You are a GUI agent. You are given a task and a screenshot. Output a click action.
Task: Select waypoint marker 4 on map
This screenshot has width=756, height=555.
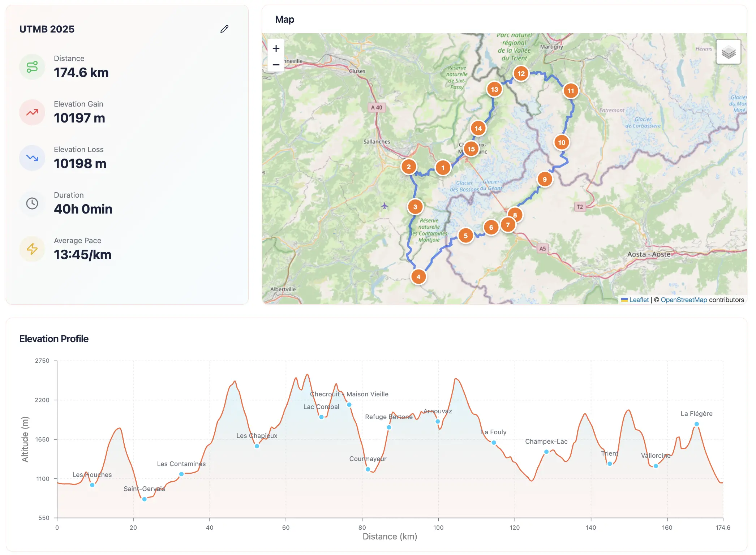418,277
